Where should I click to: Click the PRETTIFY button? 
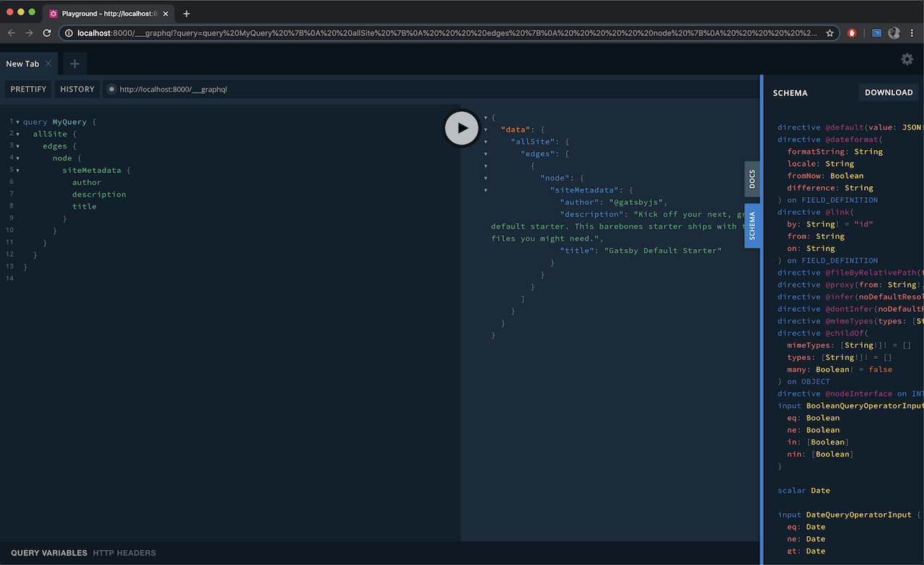28,89
